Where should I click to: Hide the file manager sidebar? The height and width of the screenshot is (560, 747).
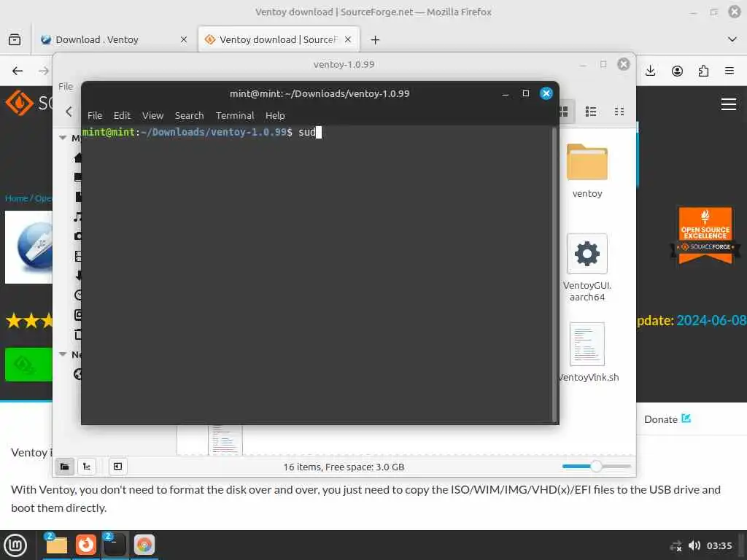[x=117, y=467]
